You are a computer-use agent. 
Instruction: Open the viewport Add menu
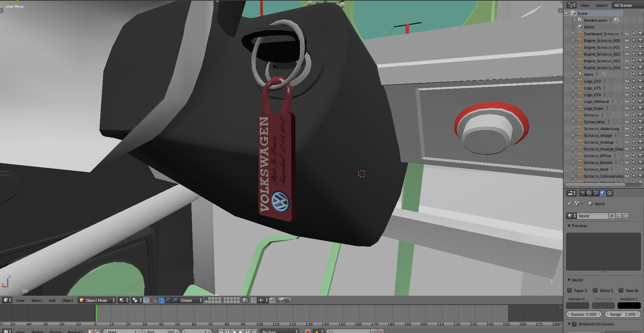[x=52, y=300]
